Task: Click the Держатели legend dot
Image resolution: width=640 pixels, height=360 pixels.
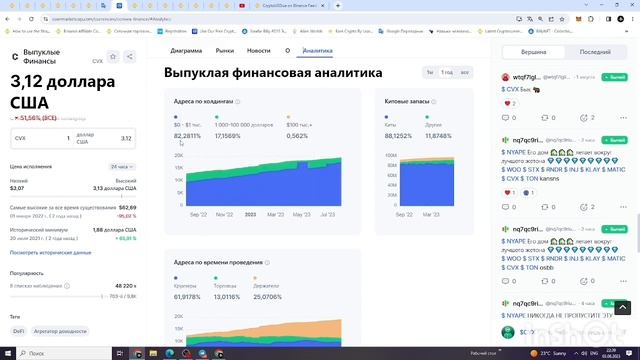Action: click(x=255, y=278)
